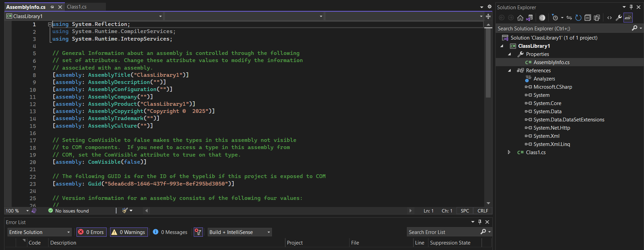Sort by the Description column header
Image resolution: width=644 pixels, height=250 pixels.
click(63, 243)
